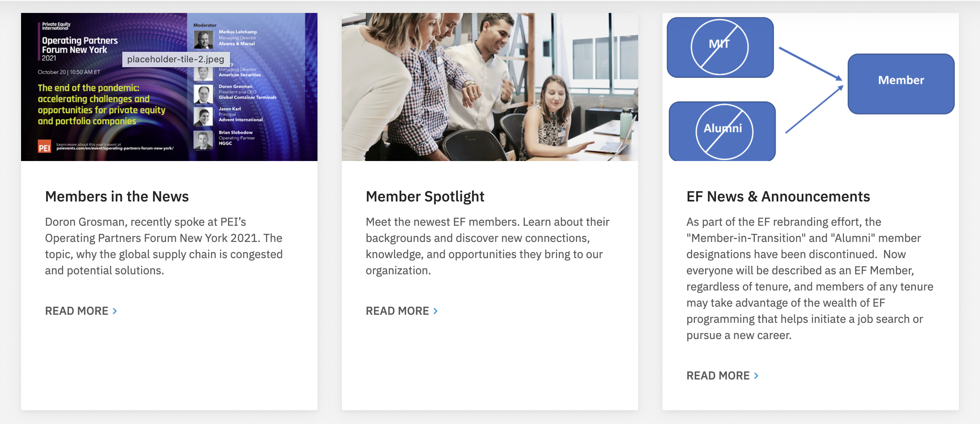Click the red PEI logo
Screen dimensions: 980x424
[44, 147]
